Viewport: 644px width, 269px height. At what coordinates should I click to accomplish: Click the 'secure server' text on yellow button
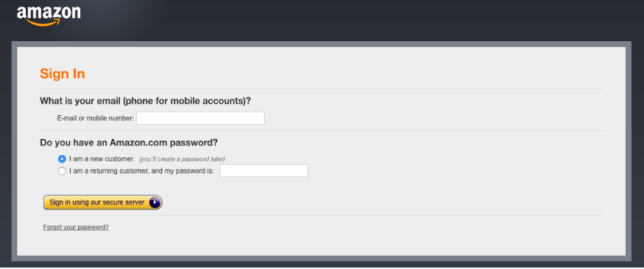(x=124, y=203)
